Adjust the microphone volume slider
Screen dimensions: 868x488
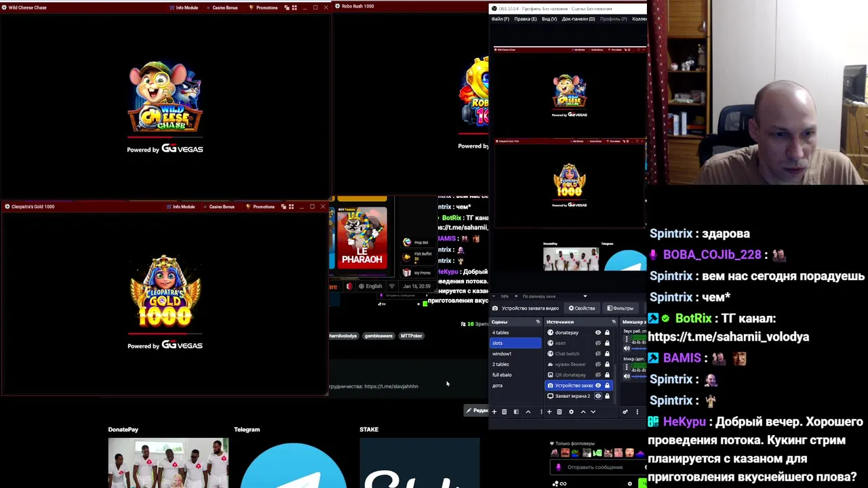(639, 376)
